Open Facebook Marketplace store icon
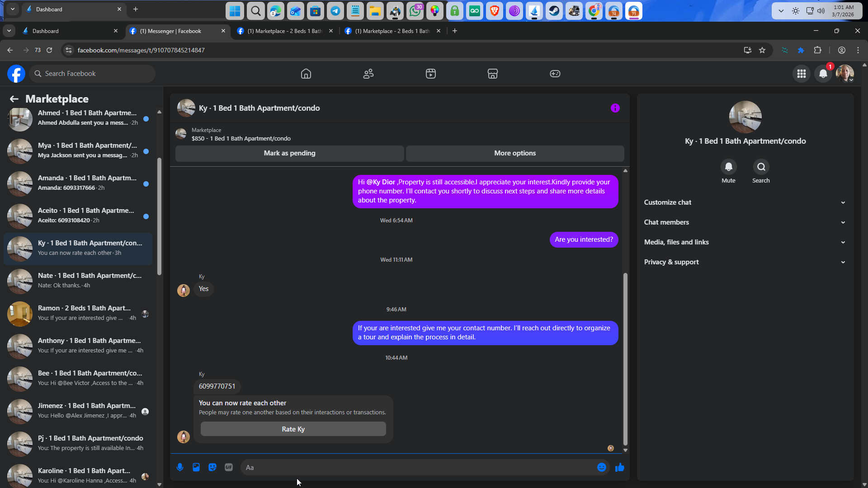Screen dimensions: 868x488 pyautogui.click(x=492, y=74)
